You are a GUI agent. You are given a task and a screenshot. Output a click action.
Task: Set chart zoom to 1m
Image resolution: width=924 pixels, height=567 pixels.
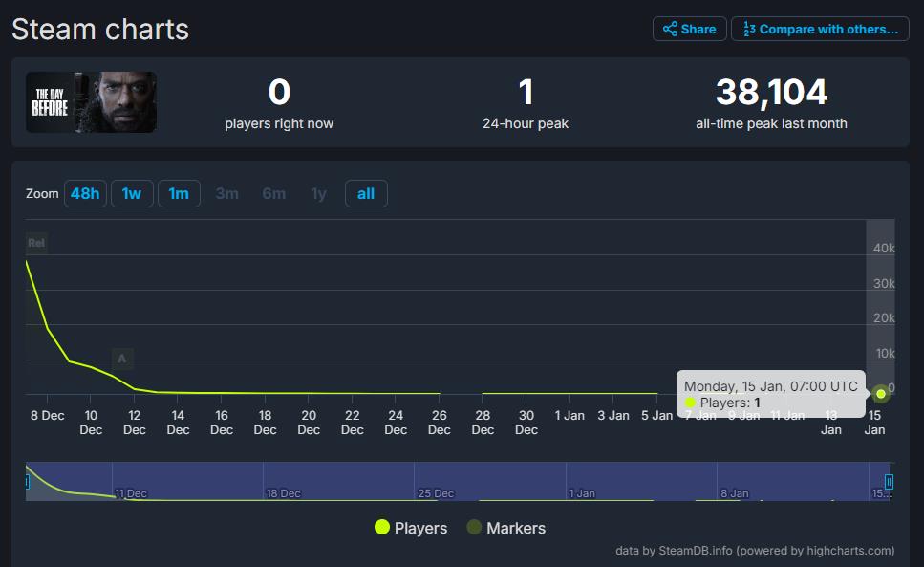[179, 194]
